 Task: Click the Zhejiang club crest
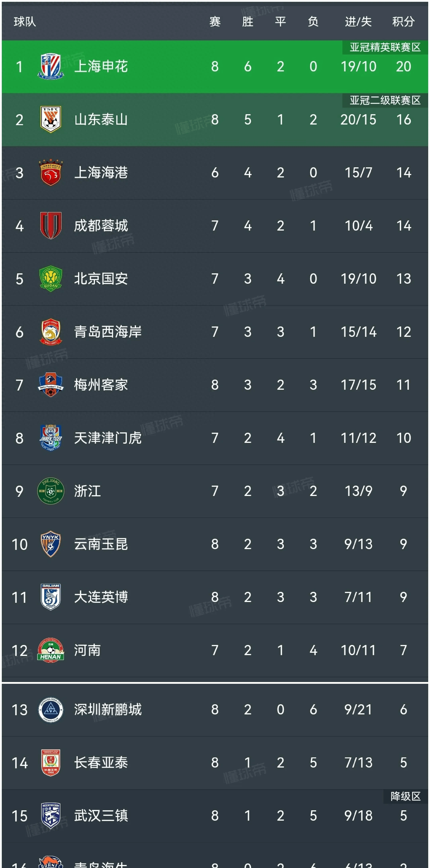[x=51, y=491]
